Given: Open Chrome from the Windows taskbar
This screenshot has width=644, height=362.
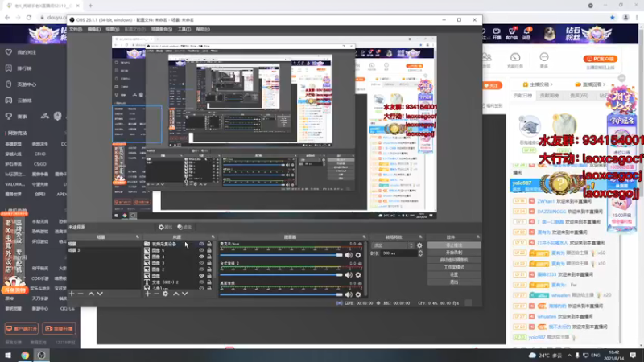Looking at the screenshot, I should coord(25,355).
